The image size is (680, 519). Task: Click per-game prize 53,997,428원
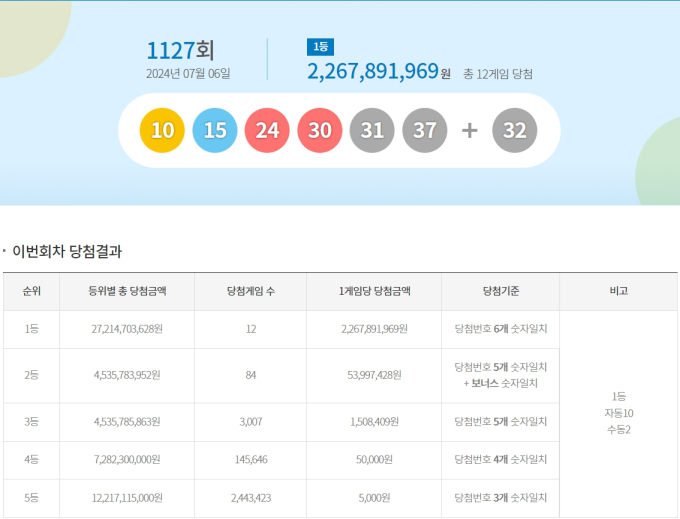pos(374,375)
